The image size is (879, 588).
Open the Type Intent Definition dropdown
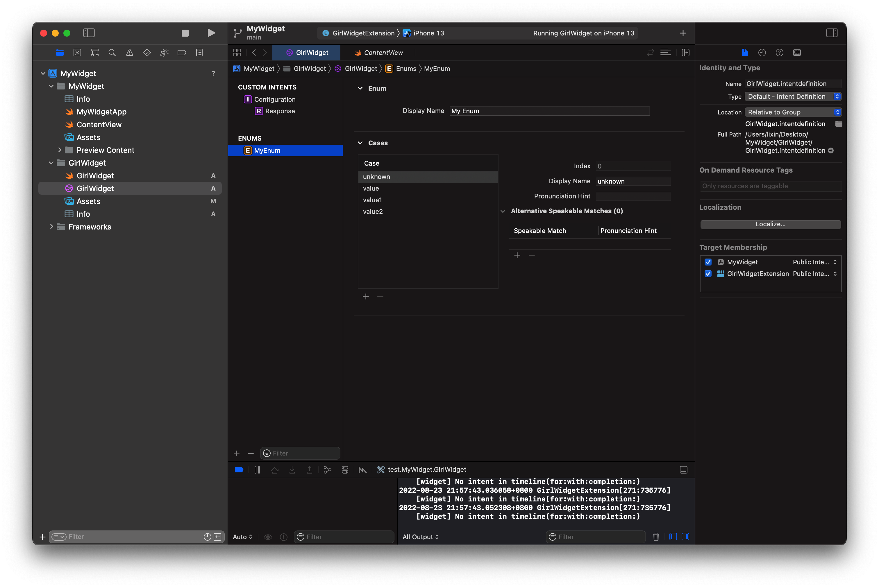click(793, 97)
